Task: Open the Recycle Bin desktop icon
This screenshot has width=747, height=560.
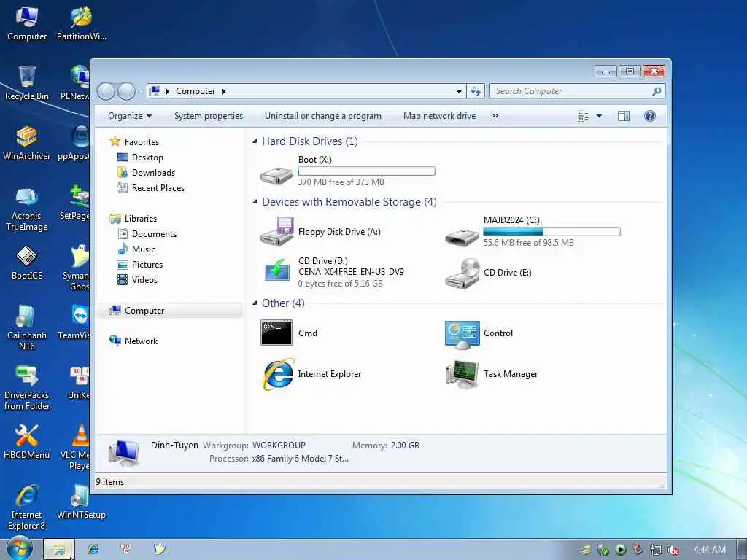Action: [x=27, y=84]
